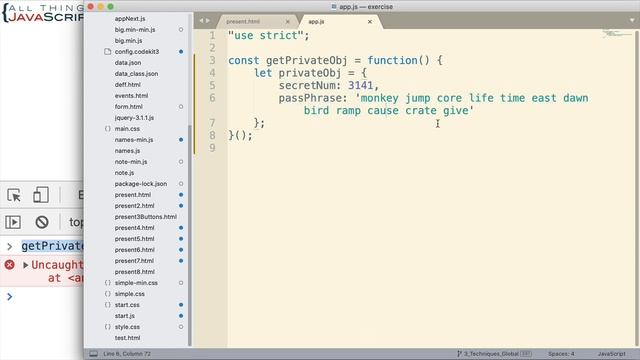Switch to the app.js tab
640x360 pixels.
pos(316,22)
